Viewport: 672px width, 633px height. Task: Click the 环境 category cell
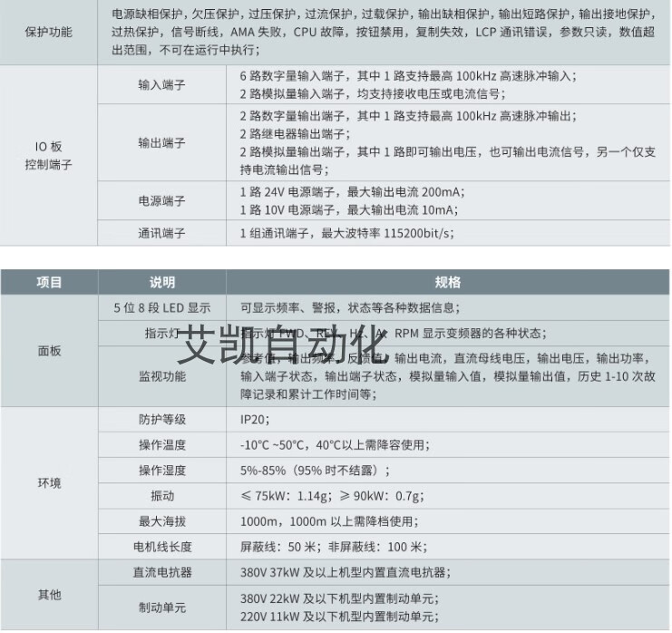tap(49, 483)
